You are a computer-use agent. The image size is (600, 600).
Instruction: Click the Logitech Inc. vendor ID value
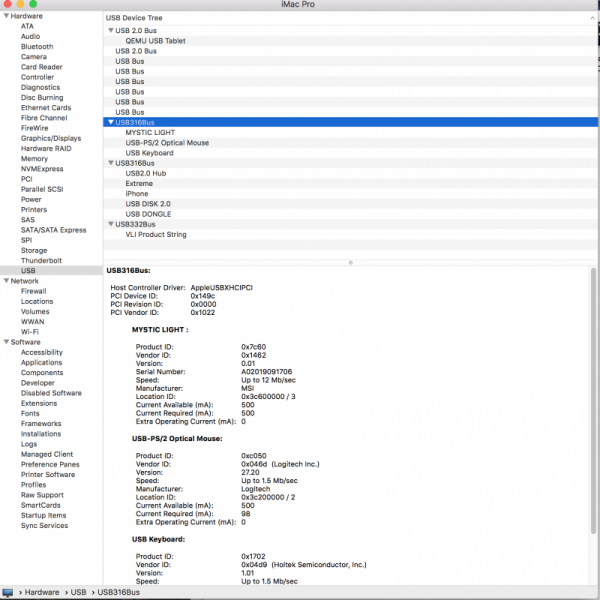(x=280, y=464)
